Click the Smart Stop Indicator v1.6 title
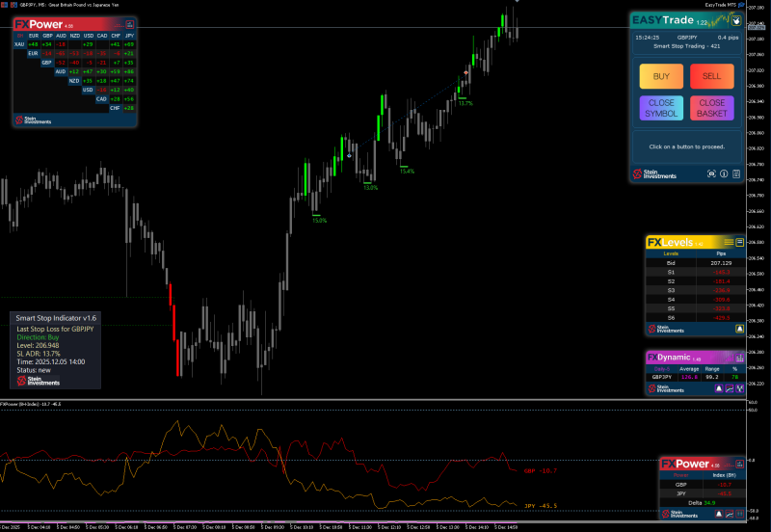 (x=56, y=318)
